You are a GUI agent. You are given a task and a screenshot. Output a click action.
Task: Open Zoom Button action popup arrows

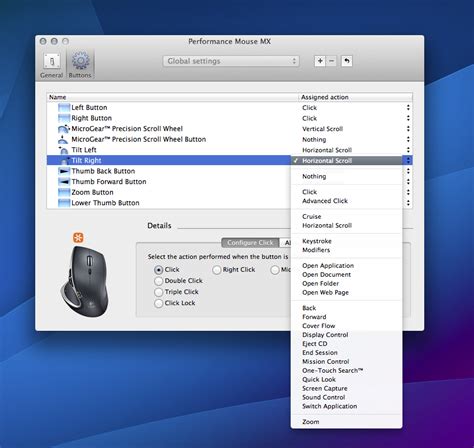pyautogui.click(x=408, y=192)
